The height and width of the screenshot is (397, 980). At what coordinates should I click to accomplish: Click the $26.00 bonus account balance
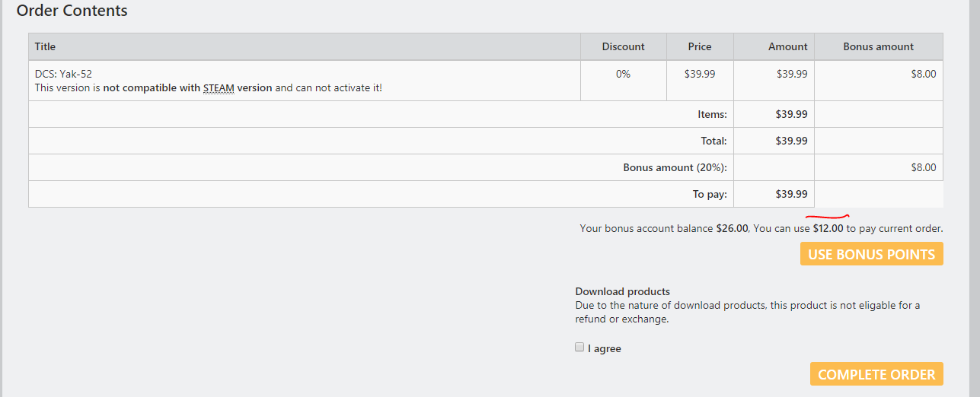(x=732, y=228)
